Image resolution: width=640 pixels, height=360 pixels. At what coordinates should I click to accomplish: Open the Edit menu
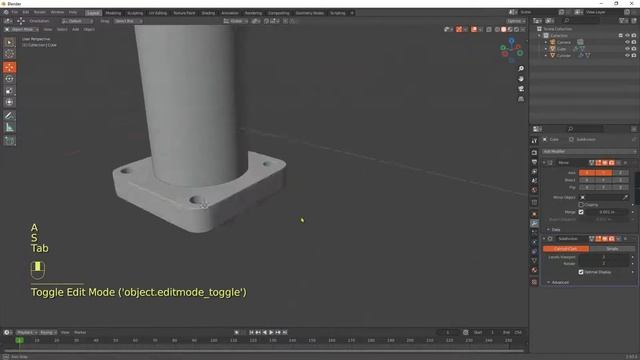(26, 13)
